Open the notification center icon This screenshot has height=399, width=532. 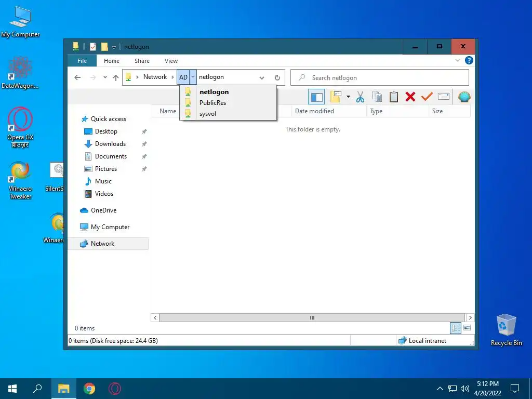pyautogui.click(x=515, y=389)
